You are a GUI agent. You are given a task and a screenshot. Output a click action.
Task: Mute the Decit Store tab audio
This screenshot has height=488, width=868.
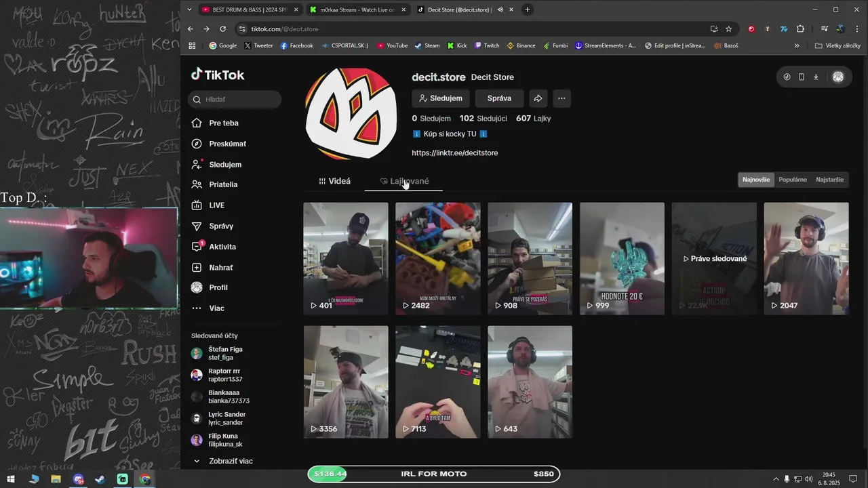pos(500,9)
